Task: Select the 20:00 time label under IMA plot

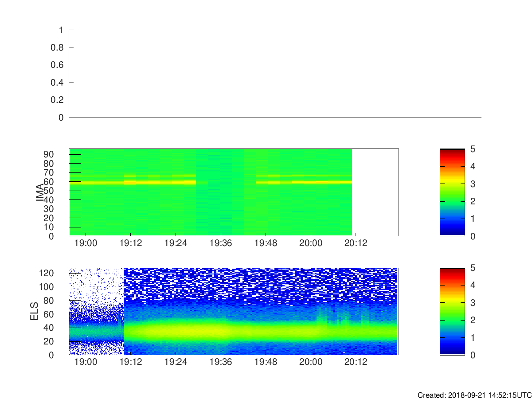Action: click(311, 243)
